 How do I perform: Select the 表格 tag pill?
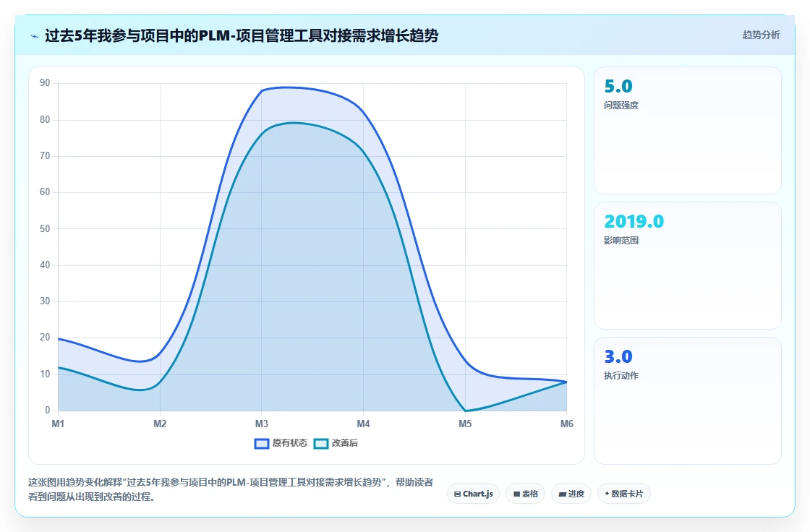tap(525, 494)
